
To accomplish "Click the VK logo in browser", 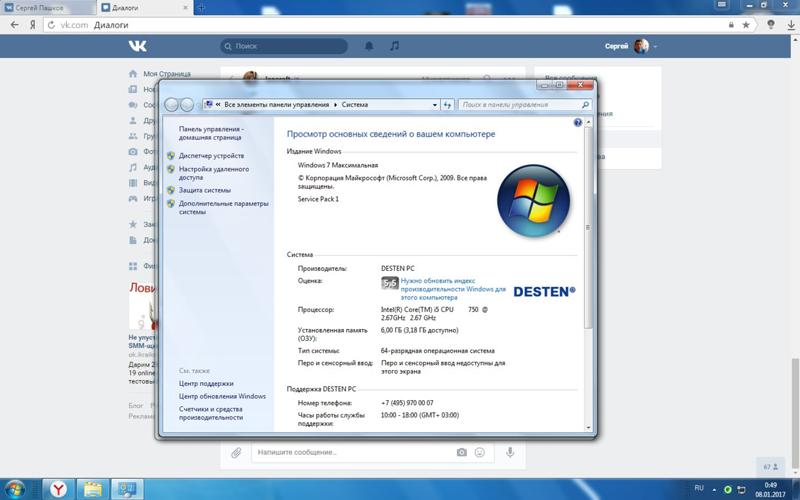I will [137, 46].
